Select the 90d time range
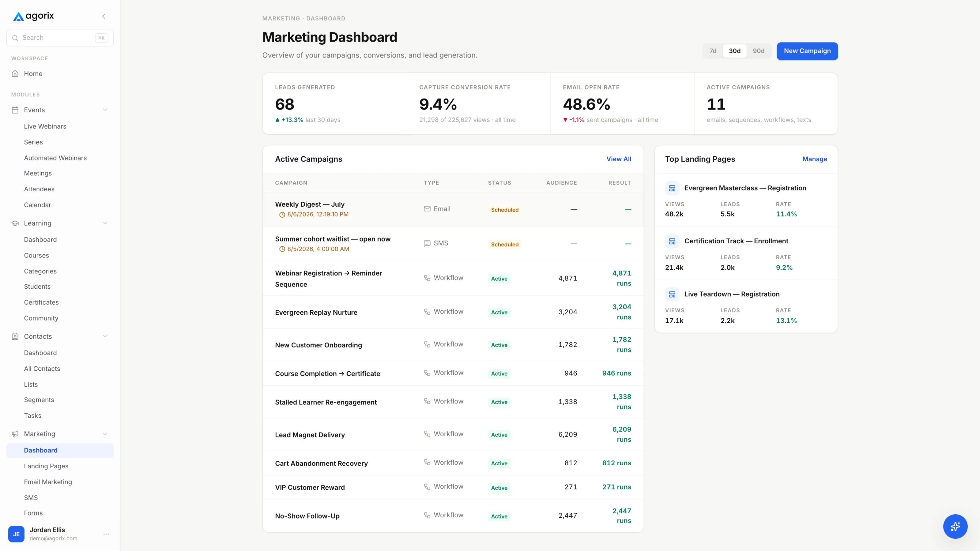The width and height of the screenshot is (980, 551). click(x=759, y=51)
